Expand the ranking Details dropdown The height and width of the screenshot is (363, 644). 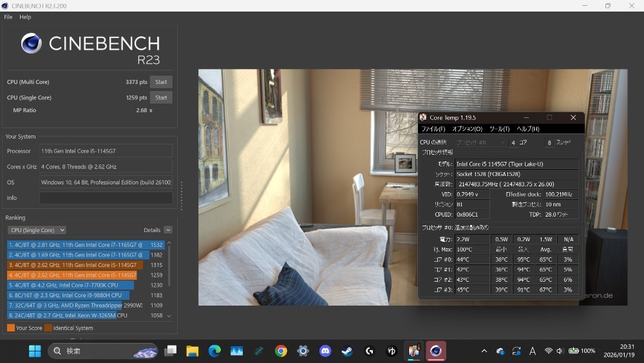pos(168,230)
